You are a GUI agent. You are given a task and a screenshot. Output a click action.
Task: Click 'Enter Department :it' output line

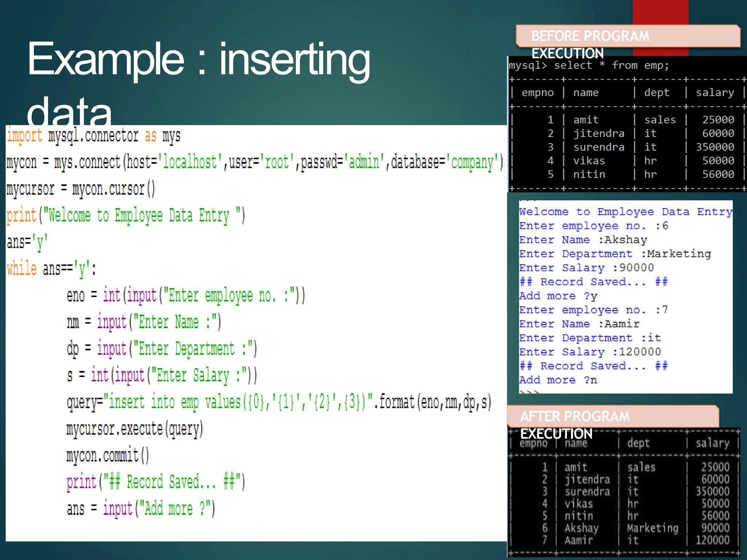click(590, 338)
